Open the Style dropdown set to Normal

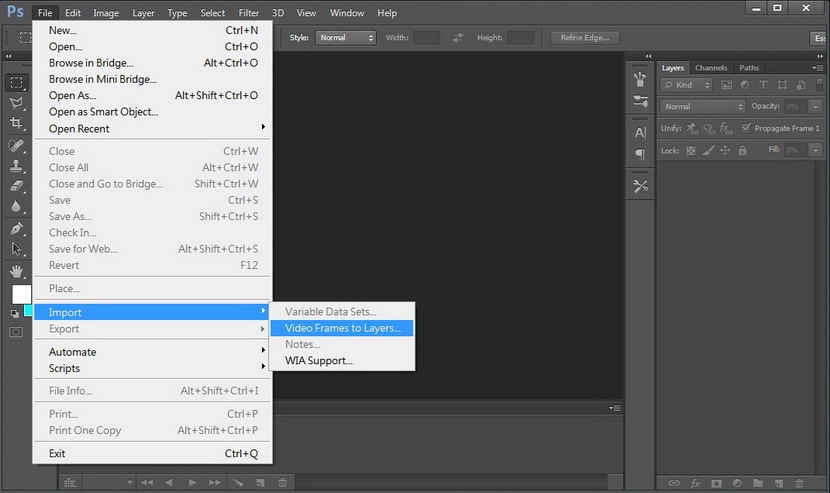(x=346, y=38)
